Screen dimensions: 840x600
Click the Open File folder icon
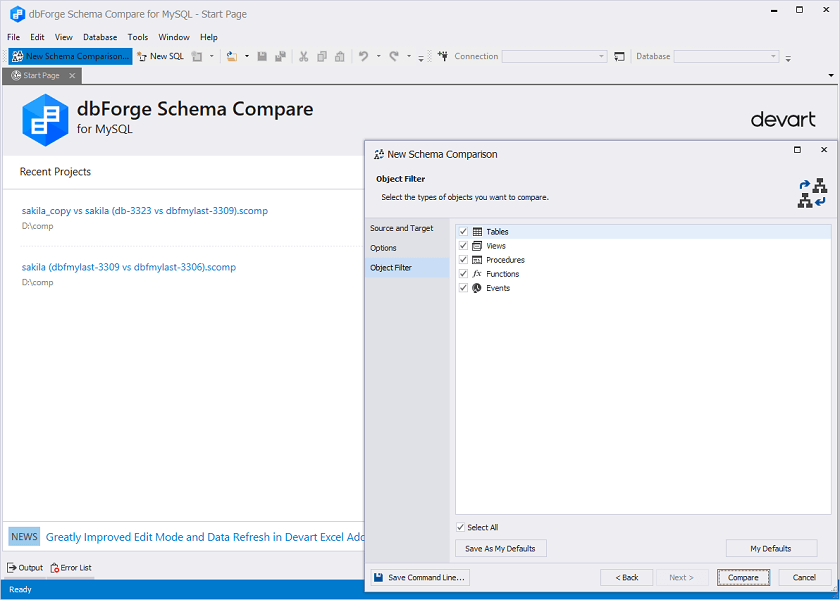point(232,56)
